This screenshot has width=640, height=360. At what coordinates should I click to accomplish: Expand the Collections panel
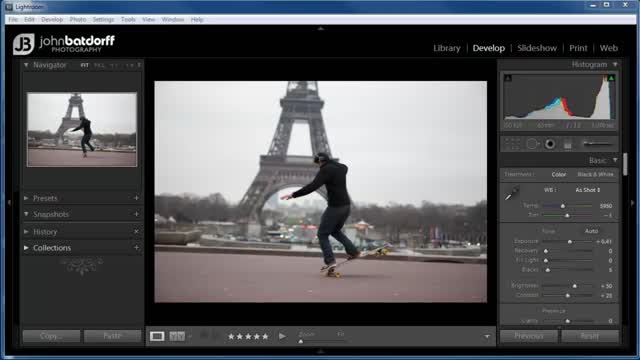click(x=26, y=247)
